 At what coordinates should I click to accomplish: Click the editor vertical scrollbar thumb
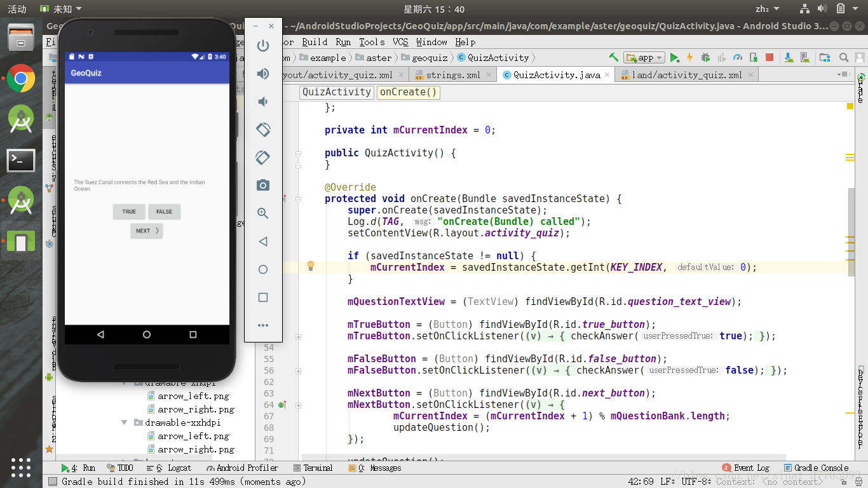tap(851, 231)
